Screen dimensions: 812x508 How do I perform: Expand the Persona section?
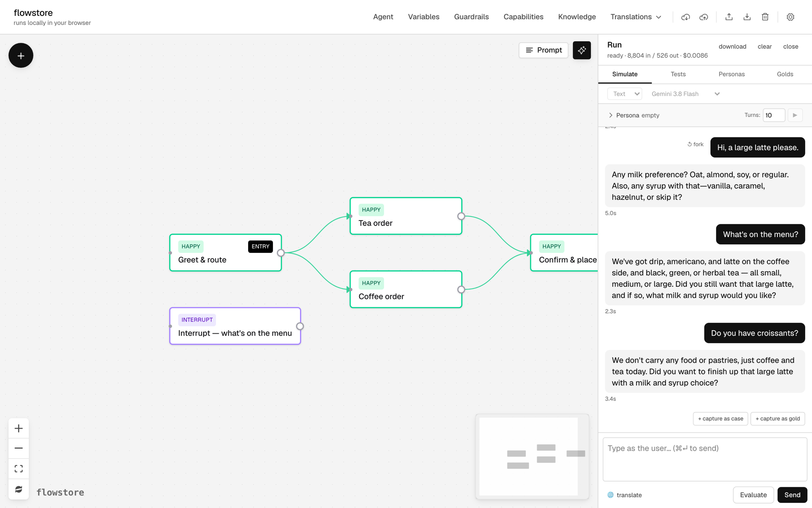[633, 115]
